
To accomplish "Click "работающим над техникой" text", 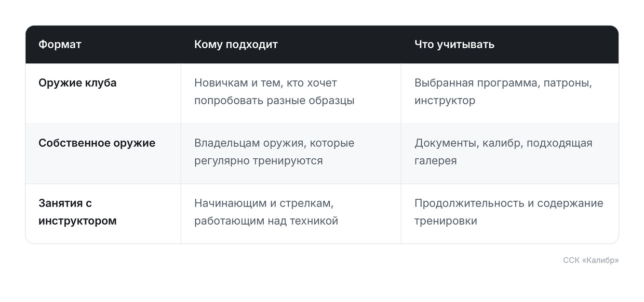I will [266, 221].
